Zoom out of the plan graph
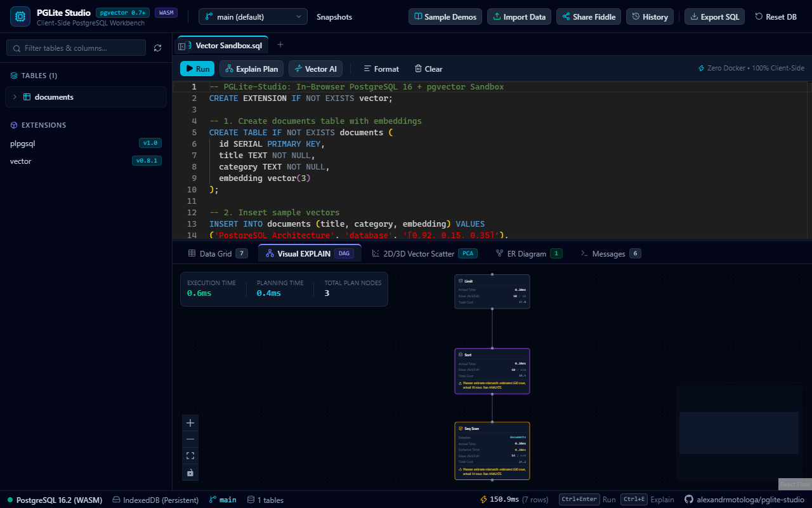This screenshot has width=812, height=508. pos(190,439)
